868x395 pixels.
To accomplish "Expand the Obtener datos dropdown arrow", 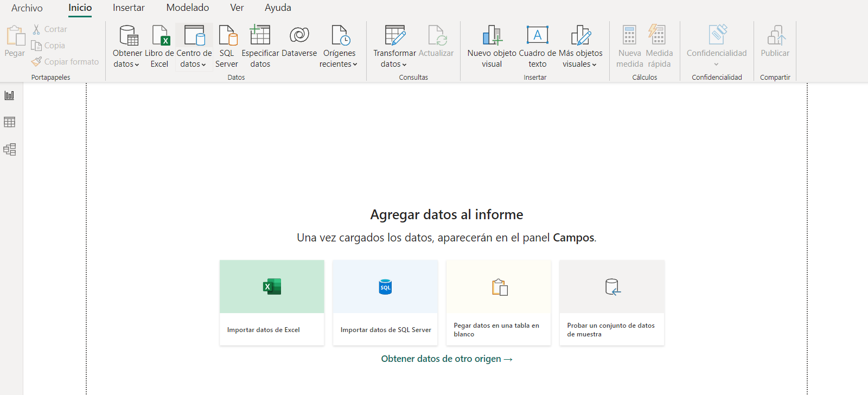I will (137, 65).
